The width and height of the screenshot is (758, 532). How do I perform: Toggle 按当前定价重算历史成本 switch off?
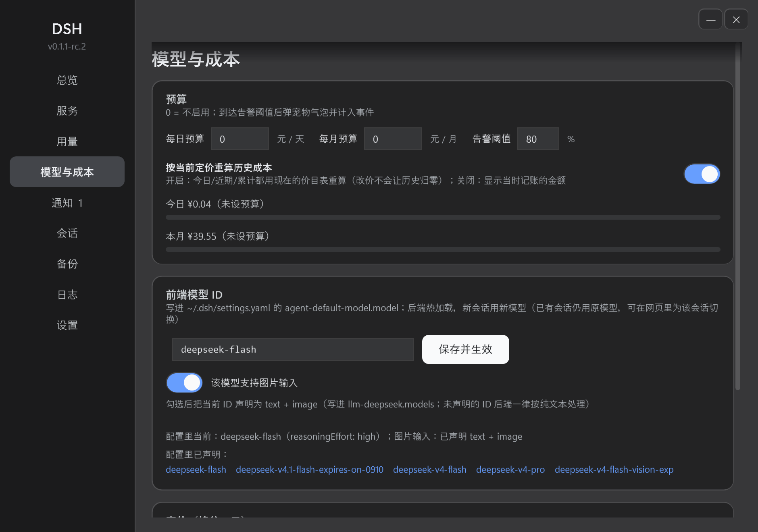(x=702, y=174)
